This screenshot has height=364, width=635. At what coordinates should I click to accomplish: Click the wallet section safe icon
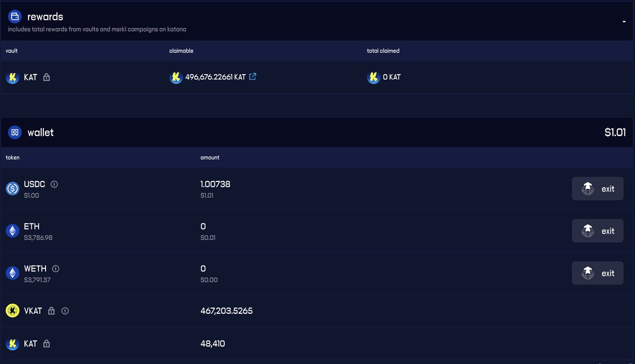click(15, 132)
